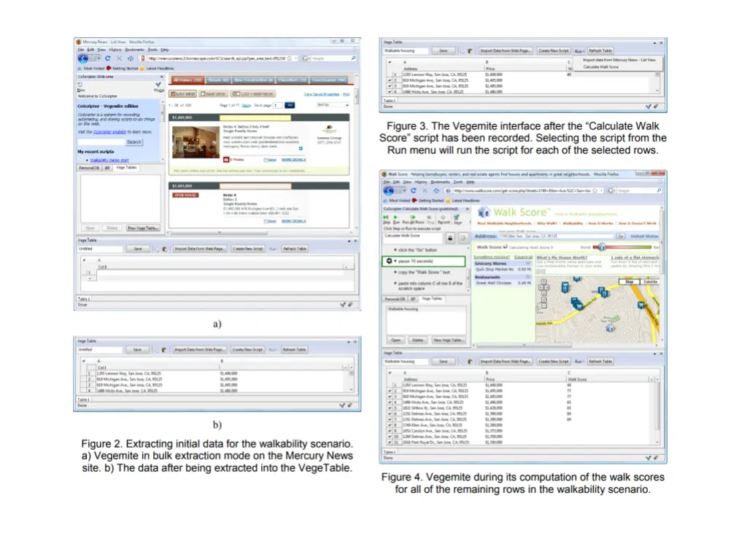Open the address bar dropdown arrow in Figure 4
The height and width of the screenshot is (560, 747).
[x=602, y=190]
